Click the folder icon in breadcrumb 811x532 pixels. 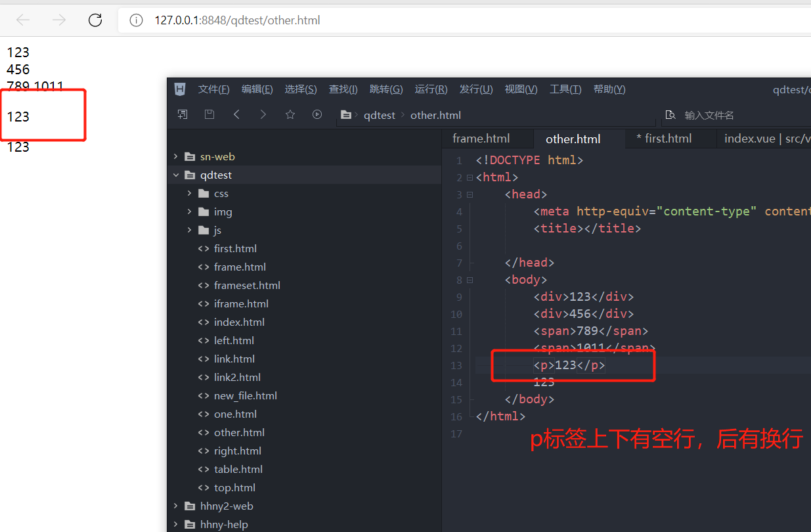tap(346, 115)
